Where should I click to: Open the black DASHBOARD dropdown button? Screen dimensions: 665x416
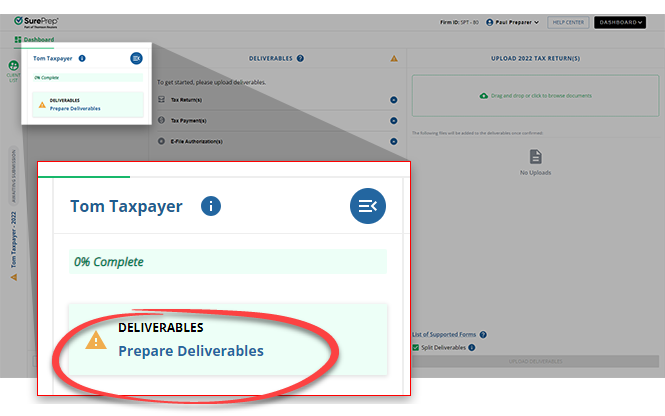(620, 22)
